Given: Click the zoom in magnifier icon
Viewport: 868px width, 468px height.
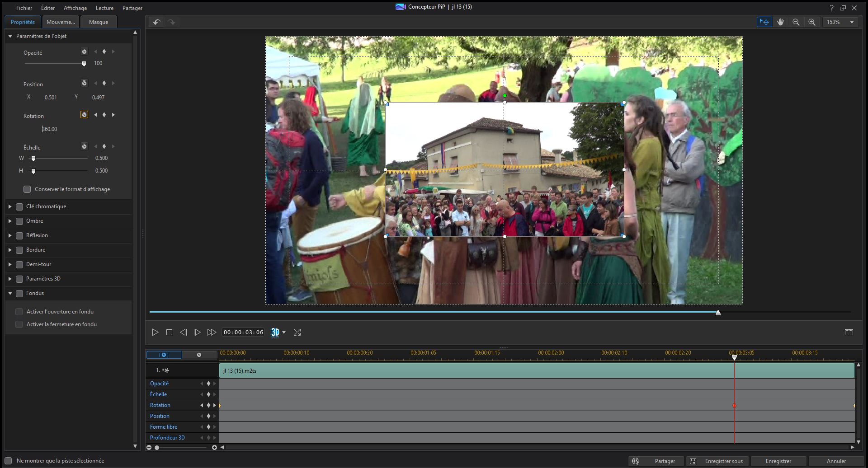Looking at the screenshot, I should [x=812, y=22].
